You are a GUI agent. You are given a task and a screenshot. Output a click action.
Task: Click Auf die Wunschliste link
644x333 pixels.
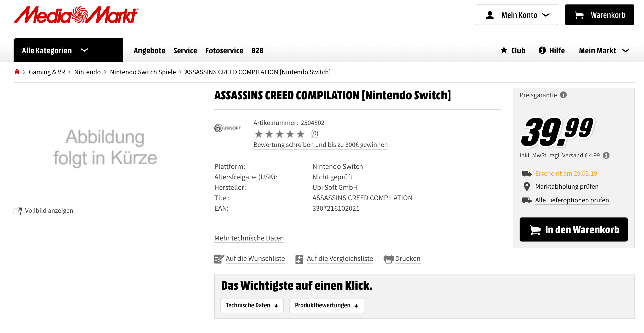[255, 259]
